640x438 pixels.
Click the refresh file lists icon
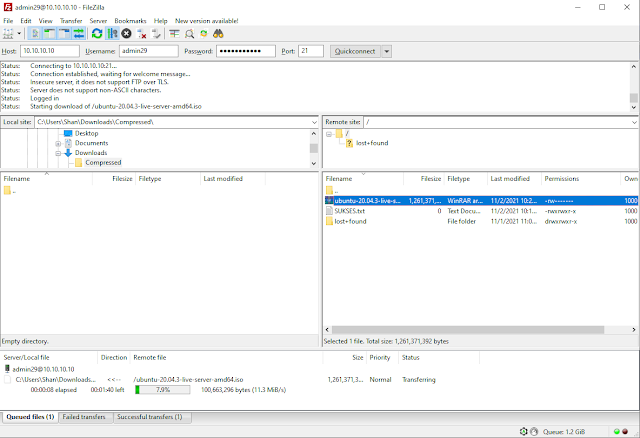(x=97, y=33)
